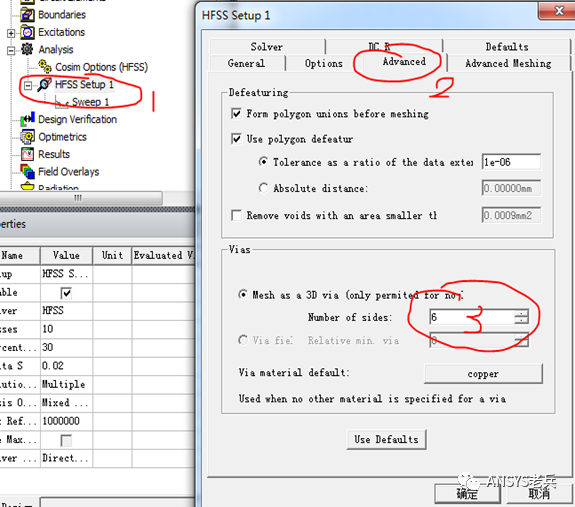
Task: Select Absolute distance radio button
Action: [x=263, y=188]
